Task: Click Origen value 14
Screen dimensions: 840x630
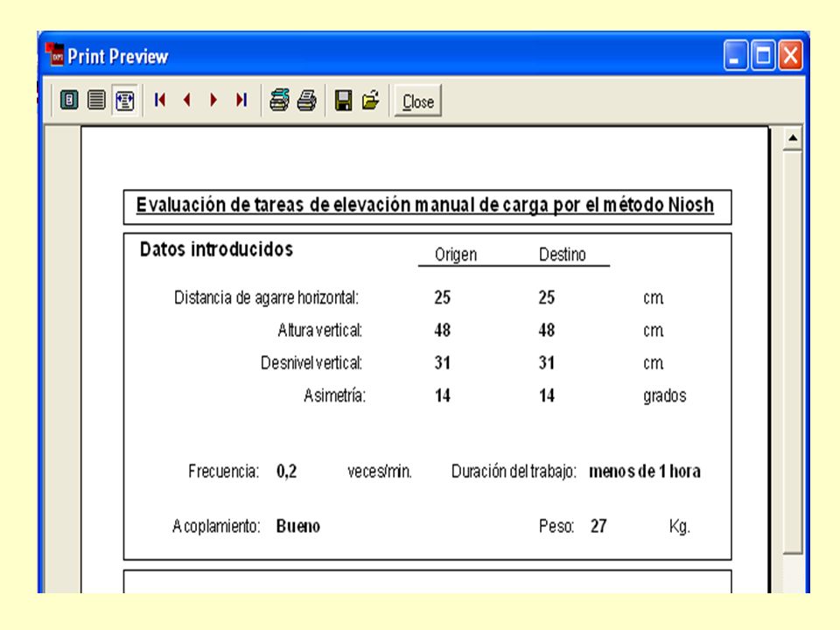Action: (x=443, y=395)
